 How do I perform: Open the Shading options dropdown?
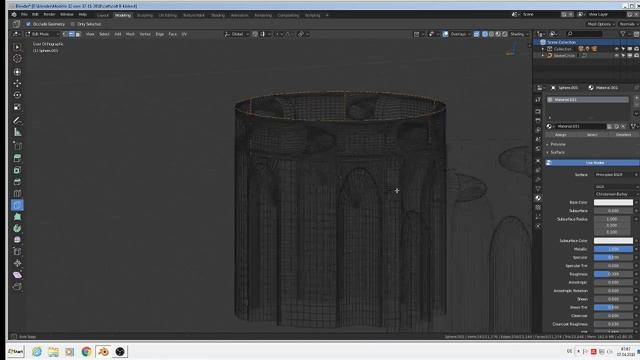coord(519,34)
